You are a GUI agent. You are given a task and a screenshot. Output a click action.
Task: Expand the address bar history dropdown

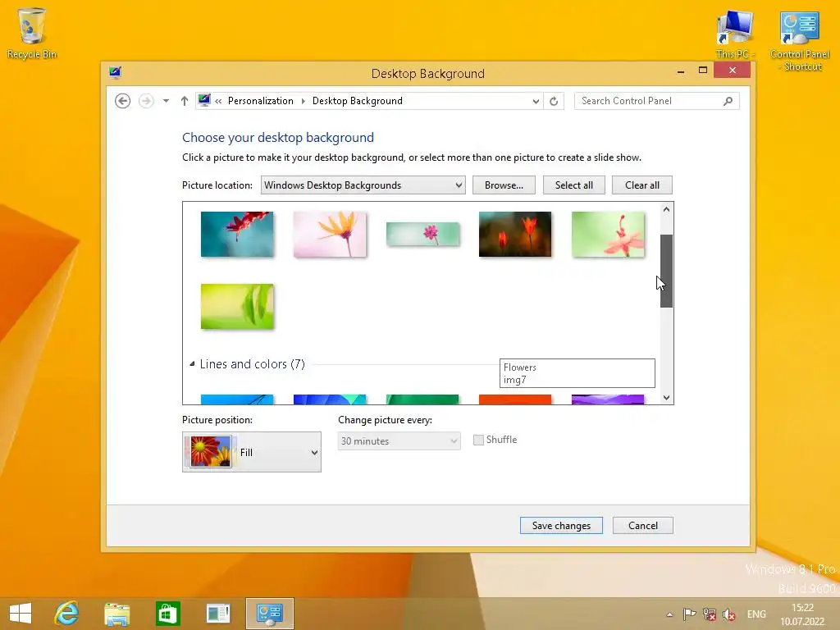coord(535,101)
